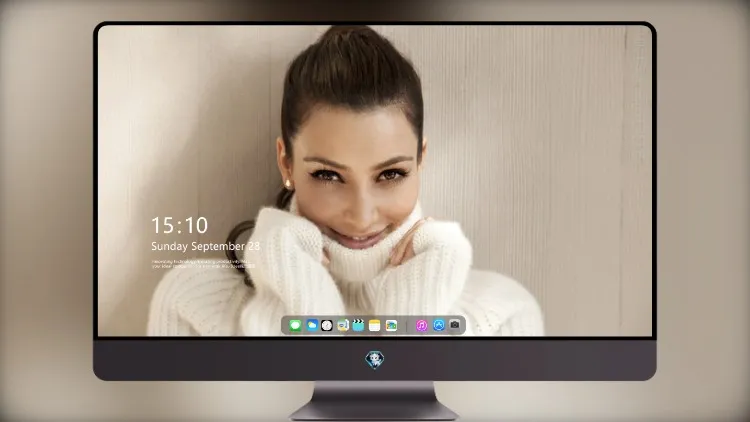
Task: Open the blue App Store icon
Action: [x=439, y=325]
